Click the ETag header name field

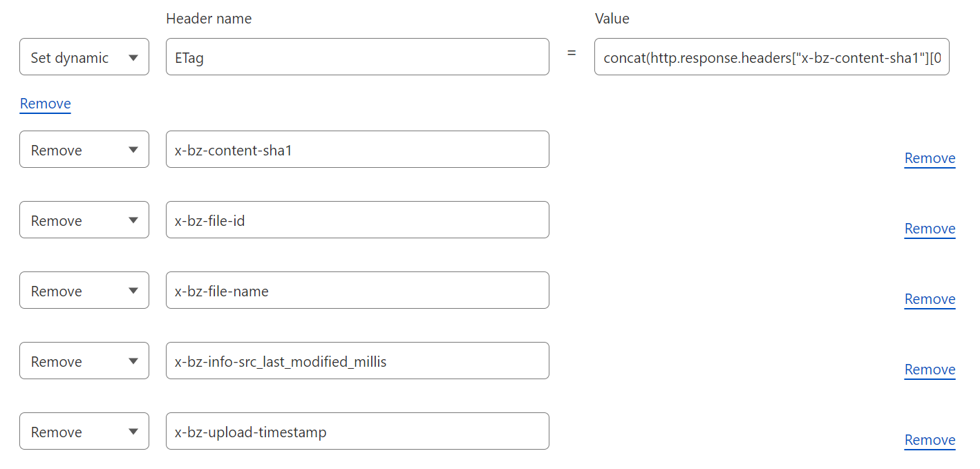[x=357, y=57]
